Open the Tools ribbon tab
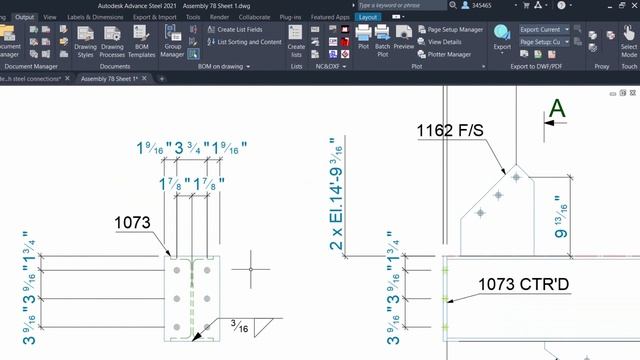This screenshot has width=640, height=360. pos(193,17)
